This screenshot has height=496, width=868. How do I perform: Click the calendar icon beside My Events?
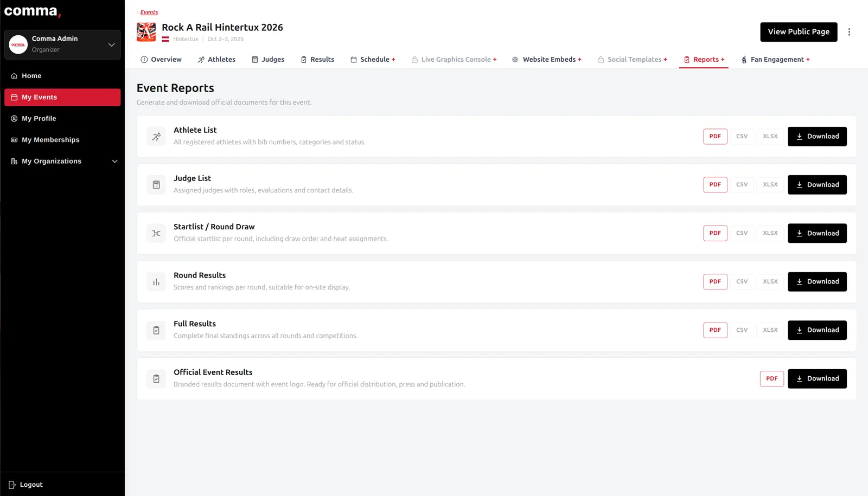point(14,98)
